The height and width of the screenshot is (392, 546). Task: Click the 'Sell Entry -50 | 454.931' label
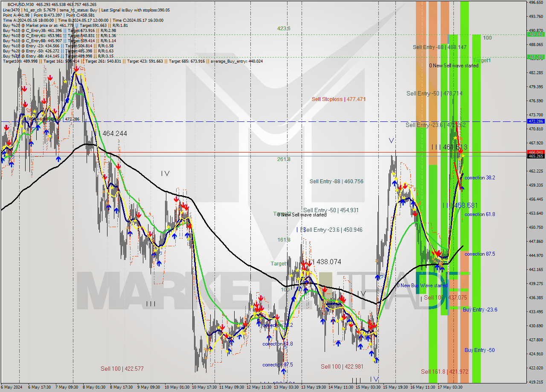pyautogui.click(x=331, y=210)
